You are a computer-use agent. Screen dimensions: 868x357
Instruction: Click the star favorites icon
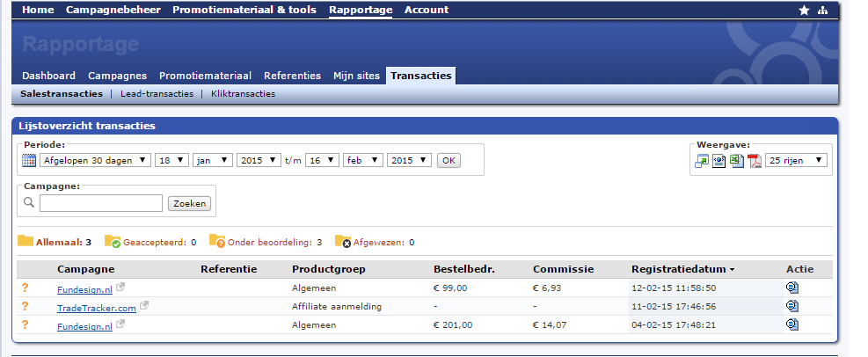[x=805, y=10]
